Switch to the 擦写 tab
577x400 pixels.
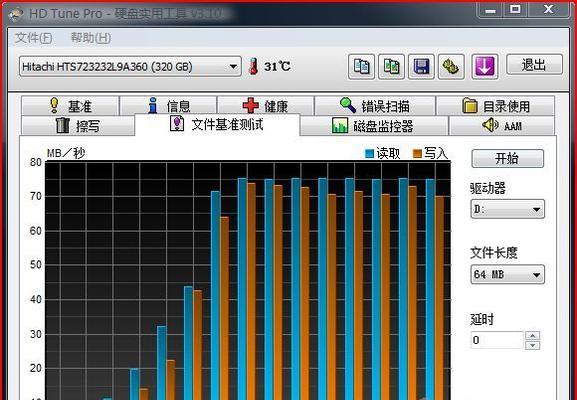tap(78, 125)
